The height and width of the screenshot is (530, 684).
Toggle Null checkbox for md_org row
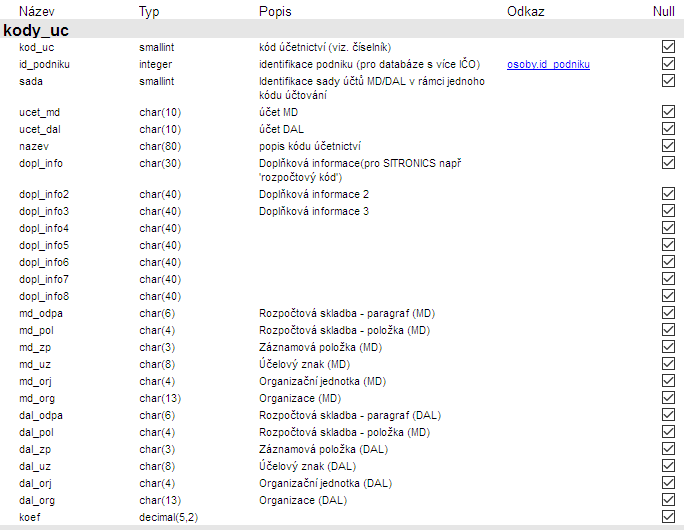(x=668, y=398)
